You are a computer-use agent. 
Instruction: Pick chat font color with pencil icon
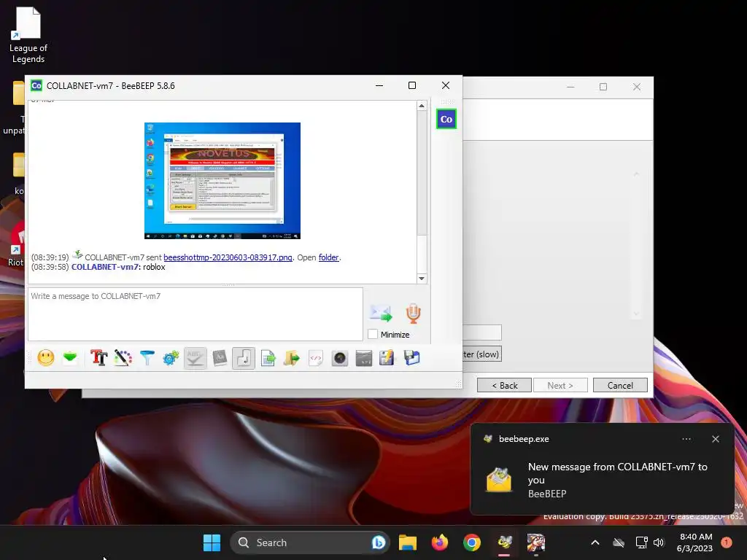[123, 358]
